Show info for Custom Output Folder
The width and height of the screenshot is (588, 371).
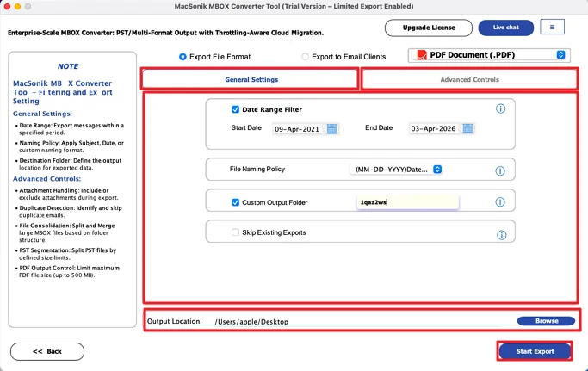tap(500, 202)
